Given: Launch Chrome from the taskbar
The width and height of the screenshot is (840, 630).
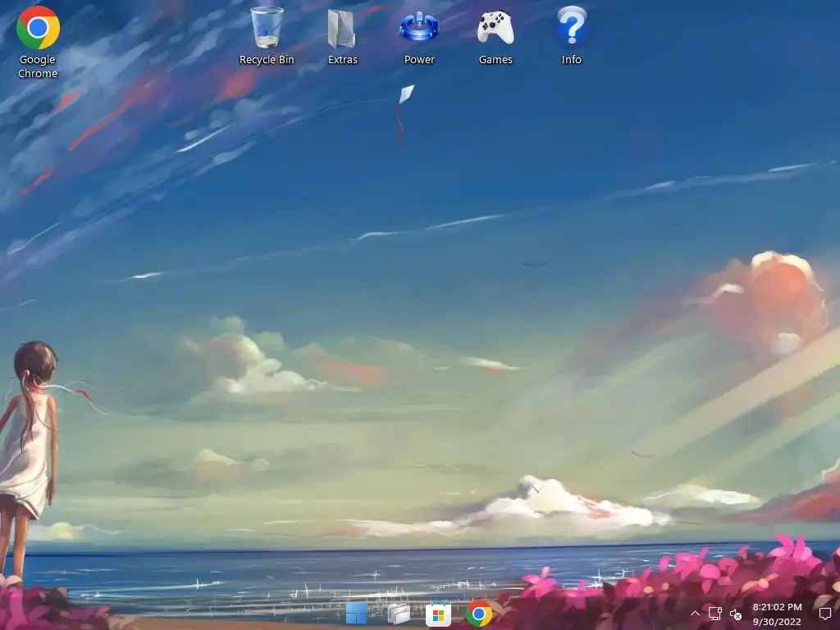Looking at the screenshot, I should pos(479,614).
